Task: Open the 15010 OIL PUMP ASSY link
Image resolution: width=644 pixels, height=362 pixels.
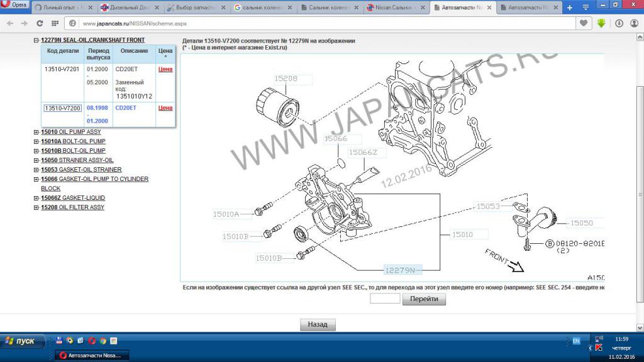Action: tap(70, 132)
